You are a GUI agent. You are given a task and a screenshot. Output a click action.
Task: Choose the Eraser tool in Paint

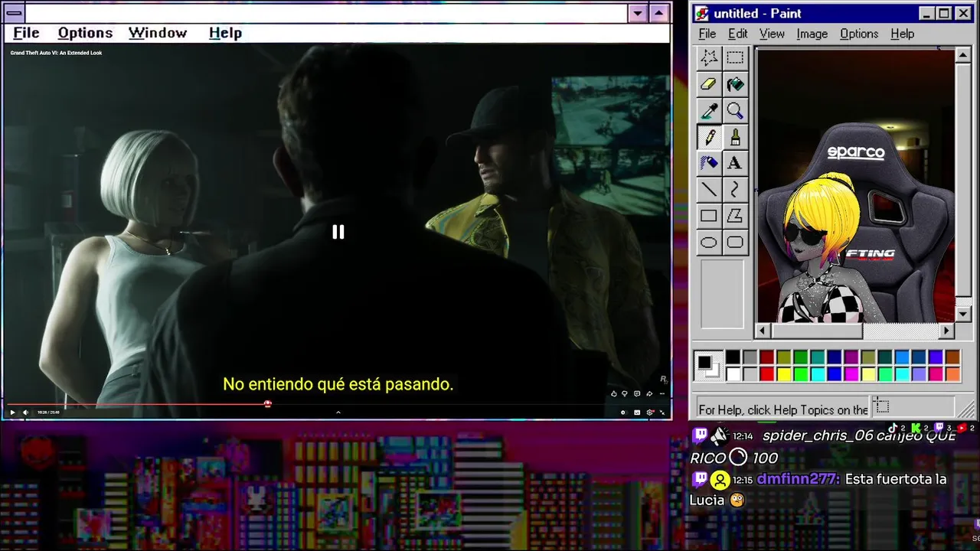(x=709, y=84)
